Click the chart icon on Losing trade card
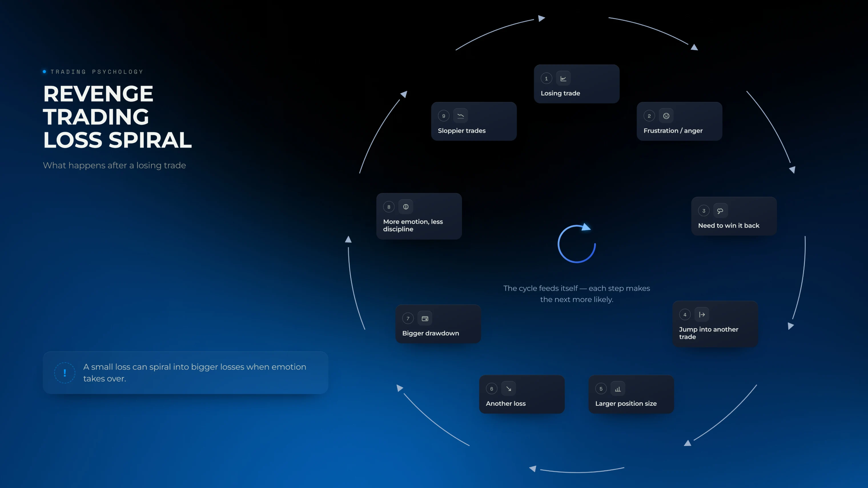The width and height of the screenshot is (868, 488). [x=563, y=79]
